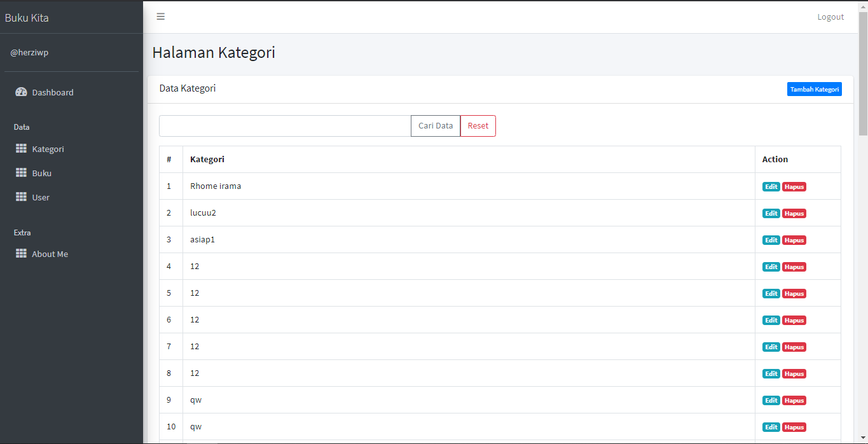Click Edit for the asiap1 row
This screenshot has height=444, width=868.
pos(771,240)
